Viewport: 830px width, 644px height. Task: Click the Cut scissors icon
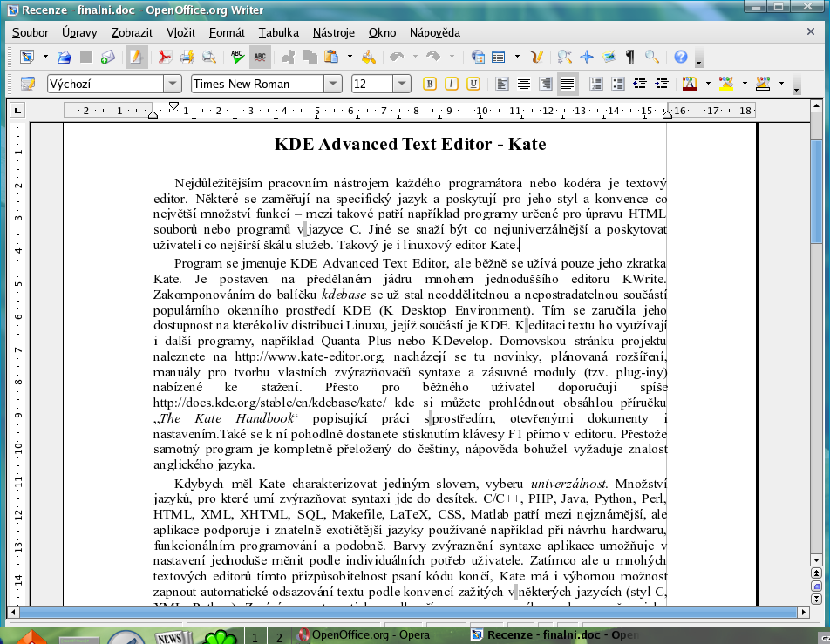pos(288,57)
